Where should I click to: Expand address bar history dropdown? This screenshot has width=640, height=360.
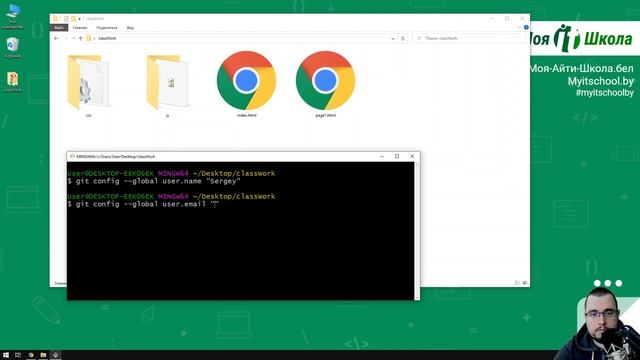(x=393, y=38)
